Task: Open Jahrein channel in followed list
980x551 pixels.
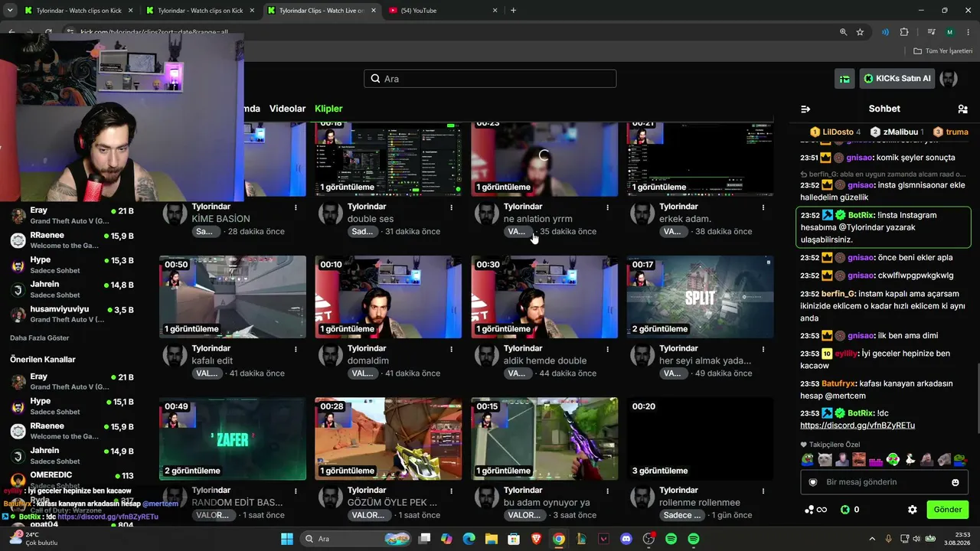Action: pos(73,289)
